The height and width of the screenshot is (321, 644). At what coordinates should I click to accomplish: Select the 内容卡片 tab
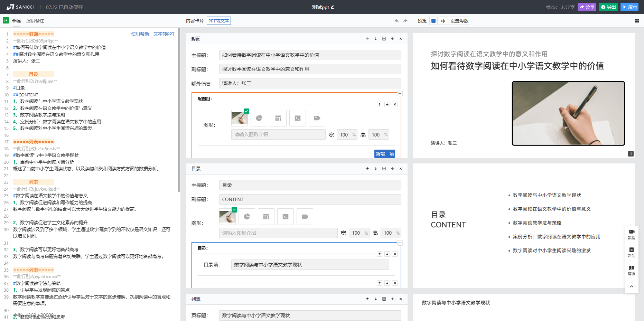195,21
